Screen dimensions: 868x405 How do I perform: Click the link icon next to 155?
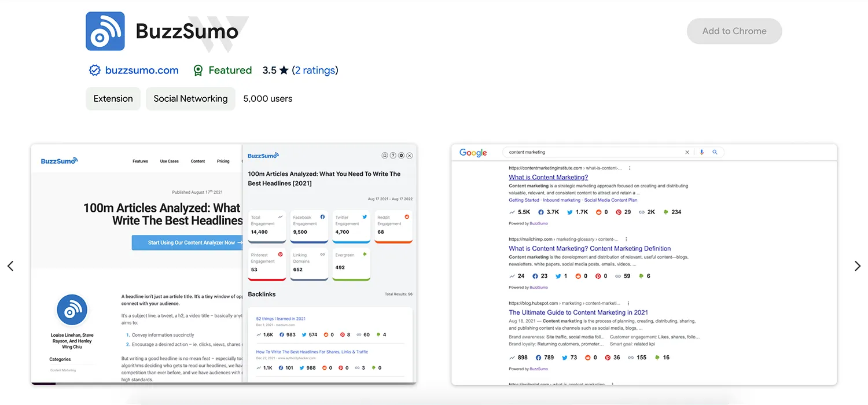coord(630,358)
